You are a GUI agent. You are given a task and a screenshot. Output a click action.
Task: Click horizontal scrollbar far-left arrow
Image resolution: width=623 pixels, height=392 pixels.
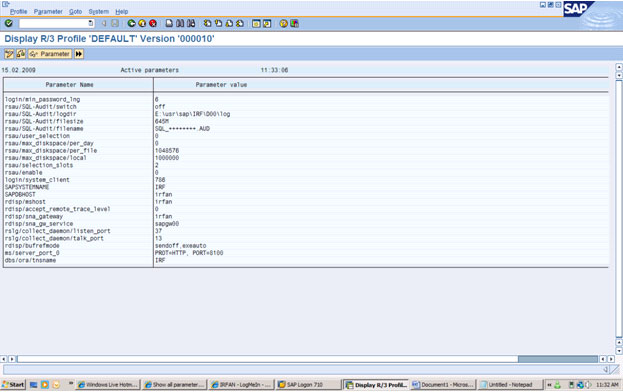click(x=4, y=359)
